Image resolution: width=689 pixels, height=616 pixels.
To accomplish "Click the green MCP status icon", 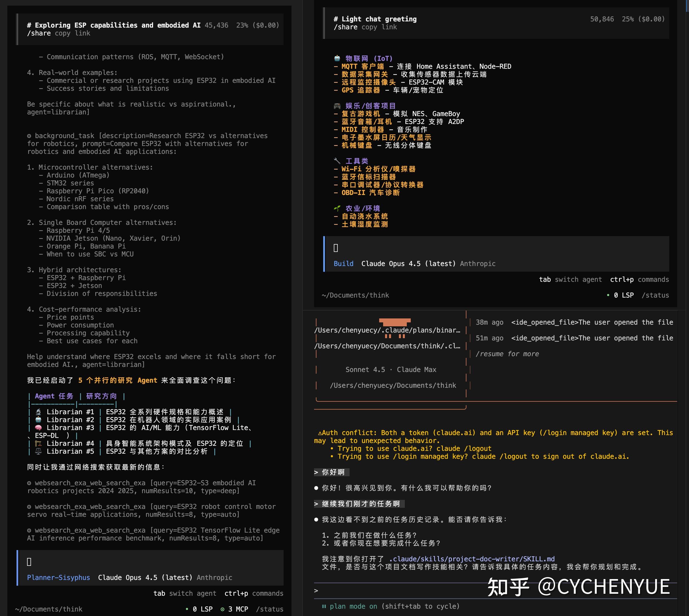I will coord(222,609).
